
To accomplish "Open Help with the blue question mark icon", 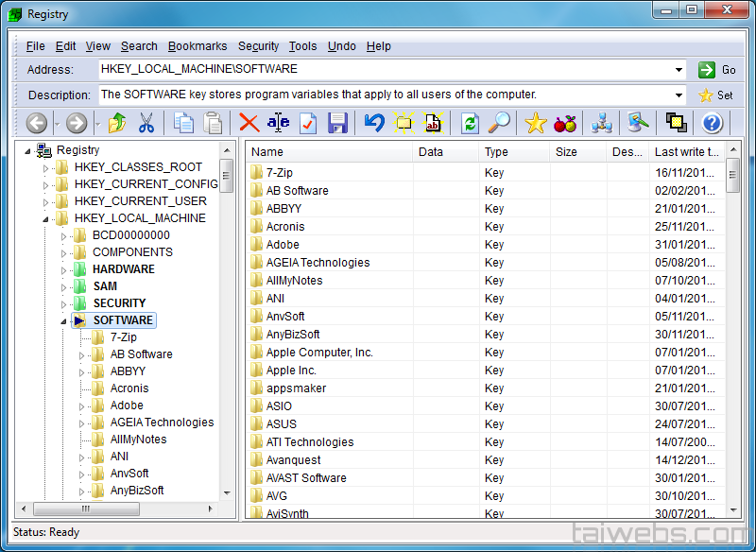I will tap(712, 123).
